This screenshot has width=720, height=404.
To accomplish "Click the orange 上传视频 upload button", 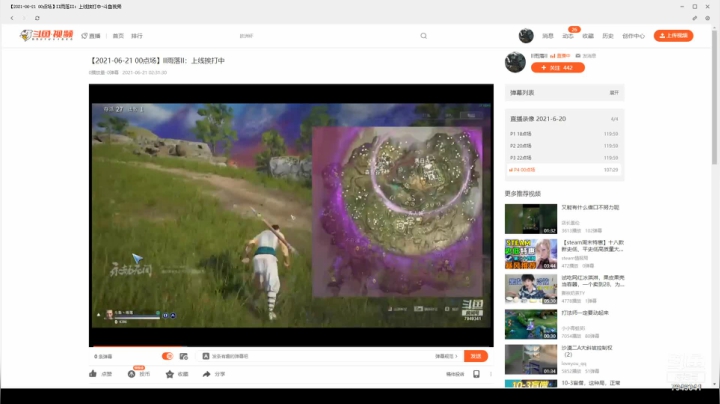I will pyautogui.click(x=673, y=36).
